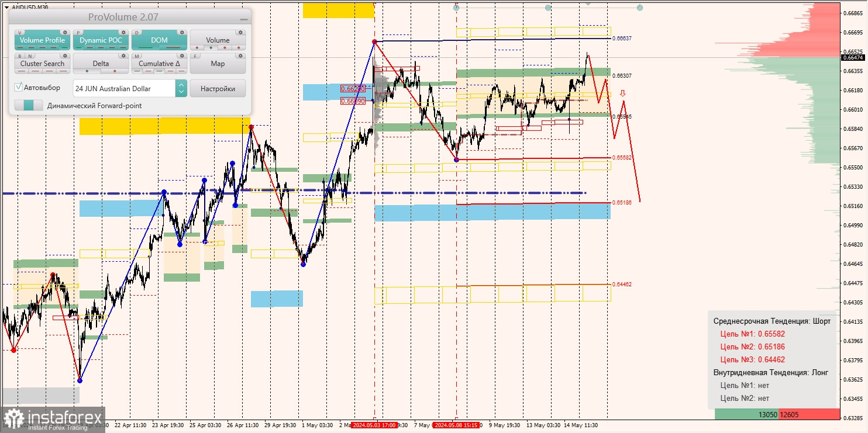The width and height of the screenshot is (868, 433).
Task: Click the current price tag 0.66474
Action: tap(853, 57)
